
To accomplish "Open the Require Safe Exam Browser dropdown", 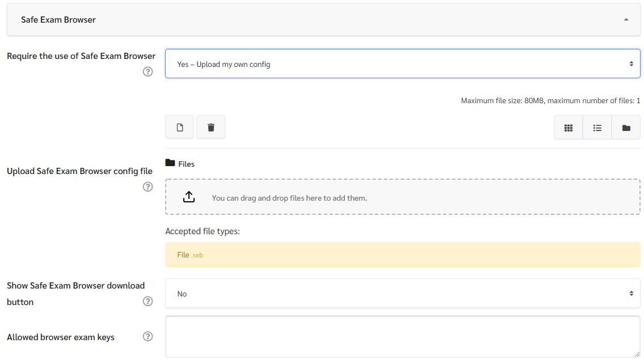I will coord(402,63).
